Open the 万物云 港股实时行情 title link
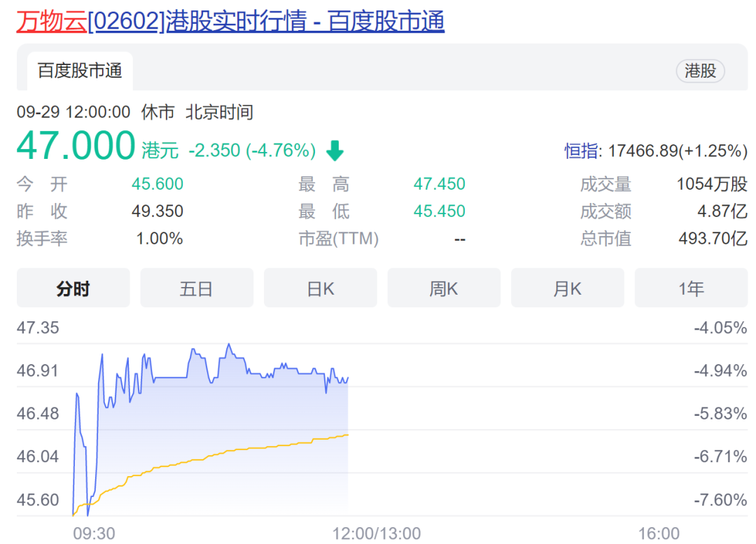This screenshot has height=544, width=756. 230,22
